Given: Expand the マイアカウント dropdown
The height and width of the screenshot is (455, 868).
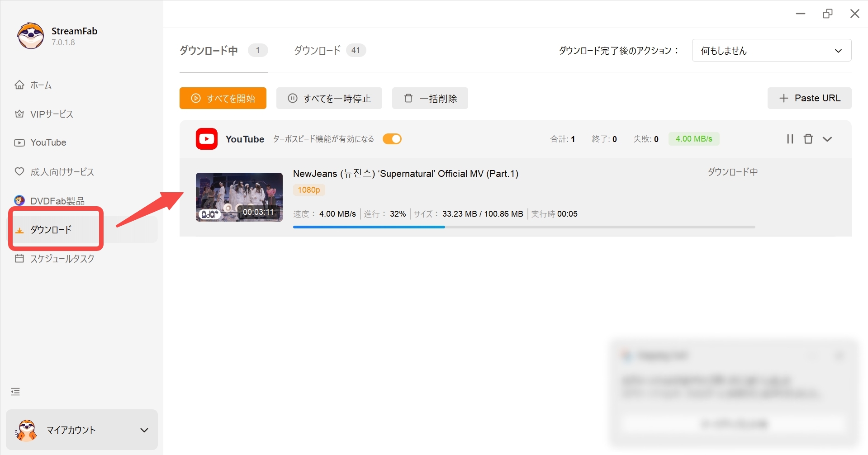Looking at the screenshot, I should (x=144, y=430).
